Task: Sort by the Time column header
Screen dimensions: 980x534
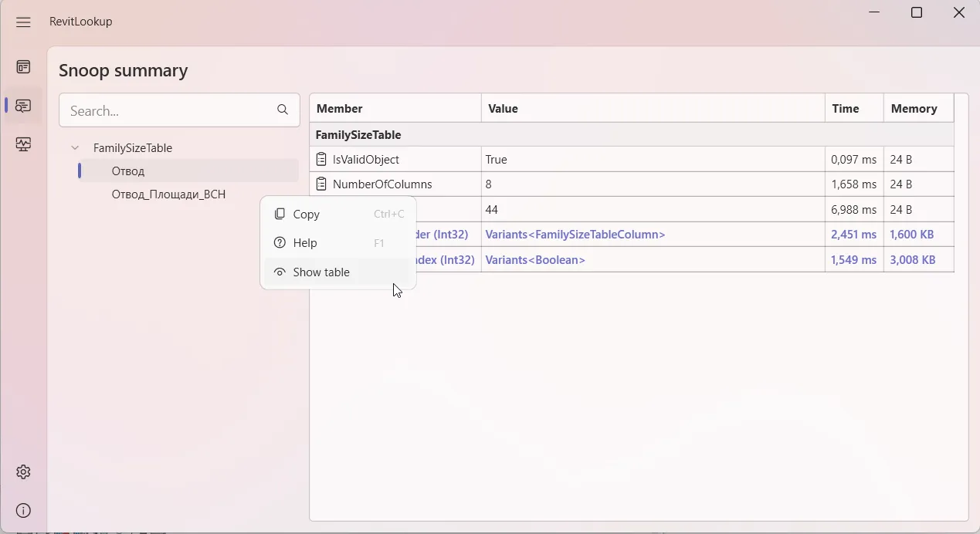Action: point(854,108)
